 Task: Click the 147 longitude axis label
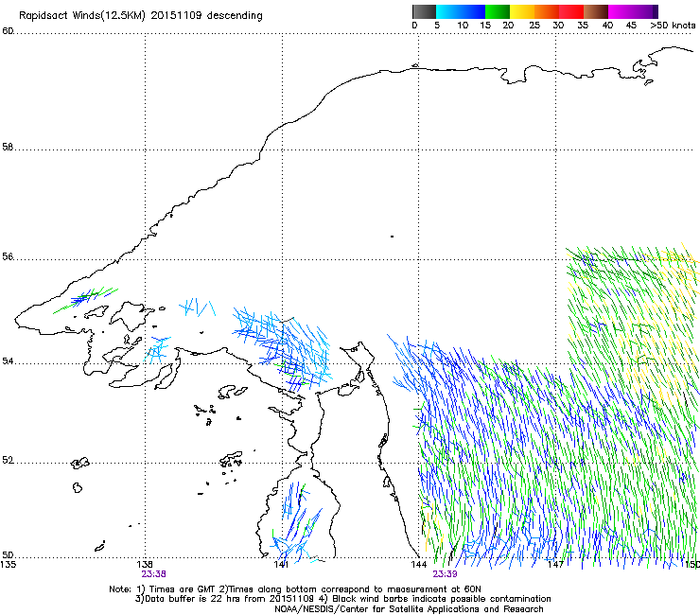click(x=555, y=565)
